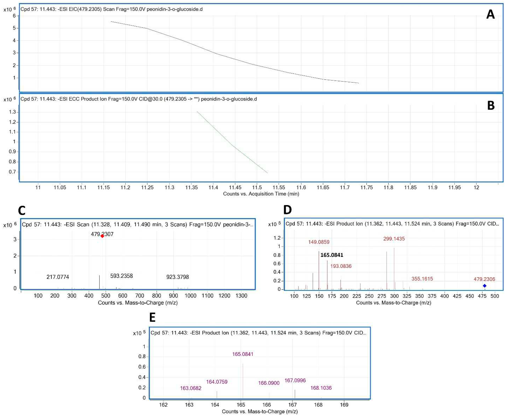Click the 149.0859 peak label

319,242
